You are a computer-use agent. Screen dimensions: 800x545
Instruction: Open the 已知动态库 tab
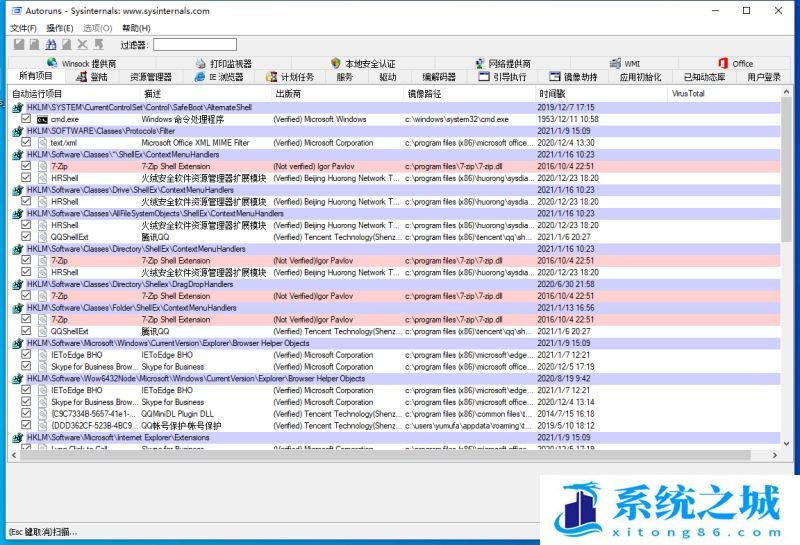[x=704, y=77]
